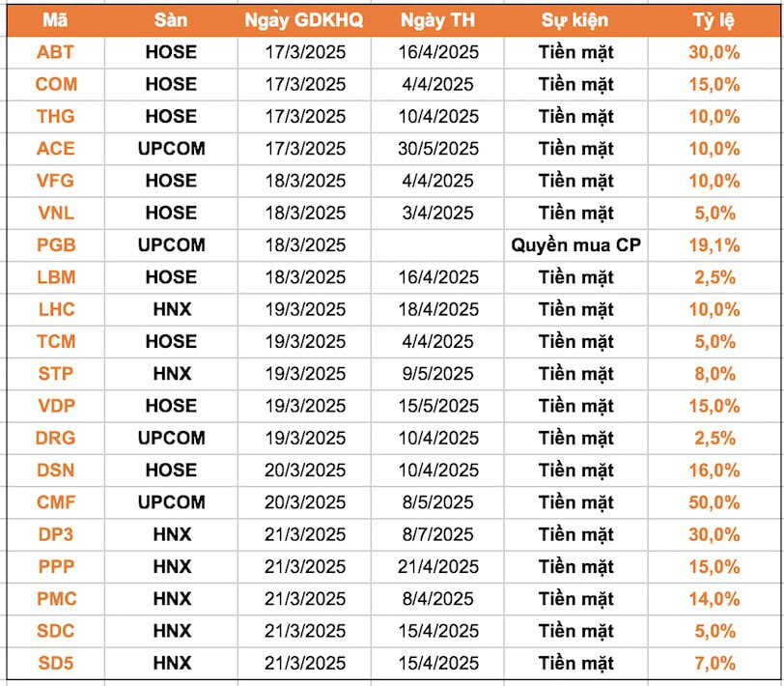Click the 16,0% ratio cell
784x686 pixels.
[714, 471]
